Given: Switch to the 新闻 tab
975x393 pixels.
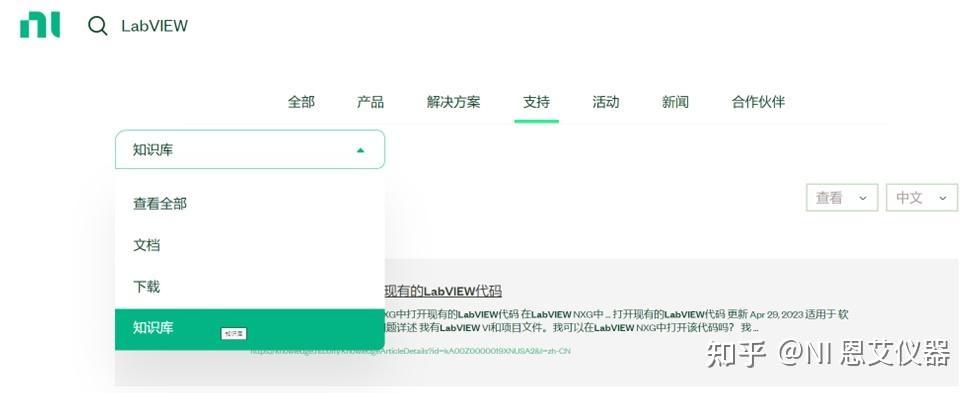Looking at the screenshot, I should click(675, 102).
